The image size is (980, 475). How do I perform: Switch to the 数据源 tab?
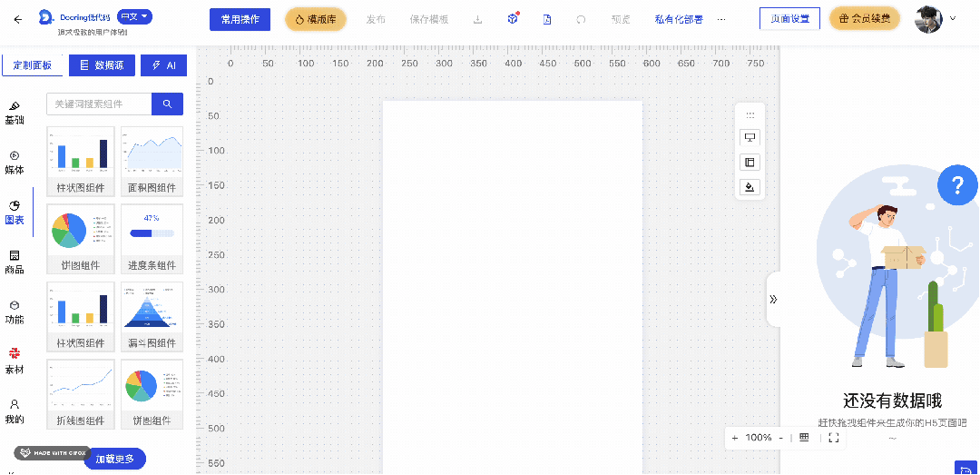click(102, 65)
